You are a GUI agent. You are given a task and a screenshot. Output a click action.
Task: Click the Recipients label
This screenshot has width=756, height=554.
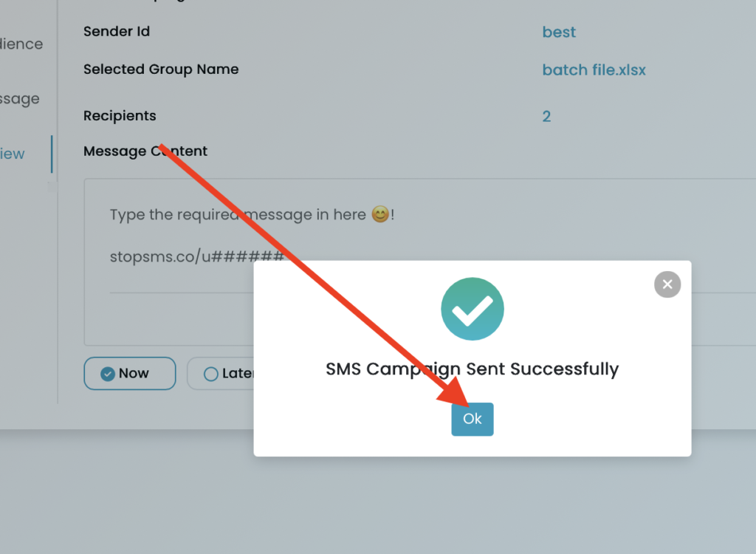pyautogui.click(x=120, y=116)
